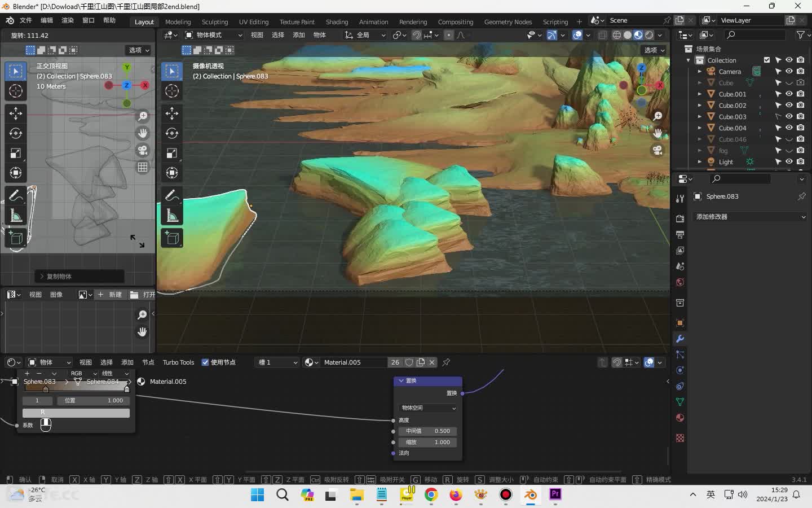The width and height of the screenshot is (812, 508).
Task: Open color ramp interpolation dropdown (线性)
Action: [x=116, y=373]
